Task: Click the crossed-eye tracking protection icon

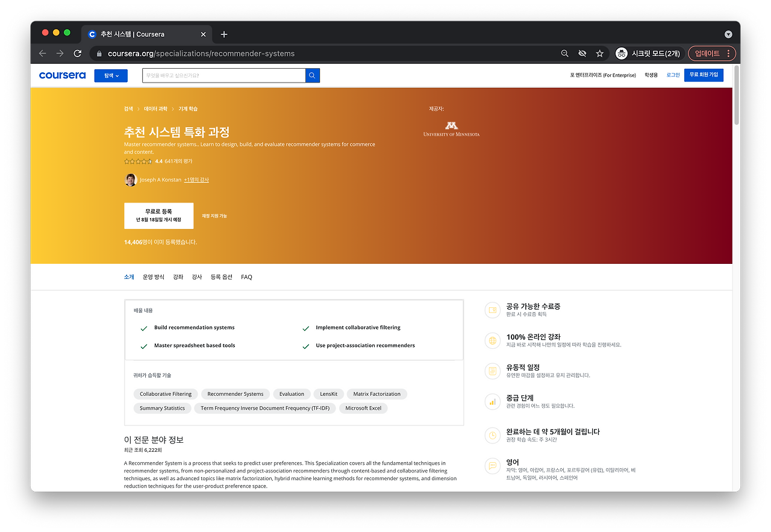Action: 582,54
